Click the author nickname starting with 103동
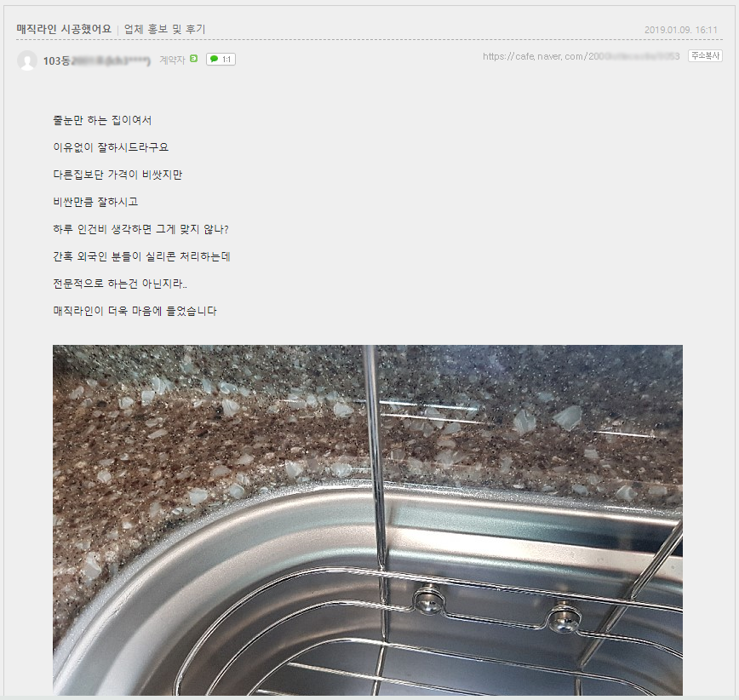Image resolution: width=739 pixels, height=700 pixels. (x=96, y=60)
